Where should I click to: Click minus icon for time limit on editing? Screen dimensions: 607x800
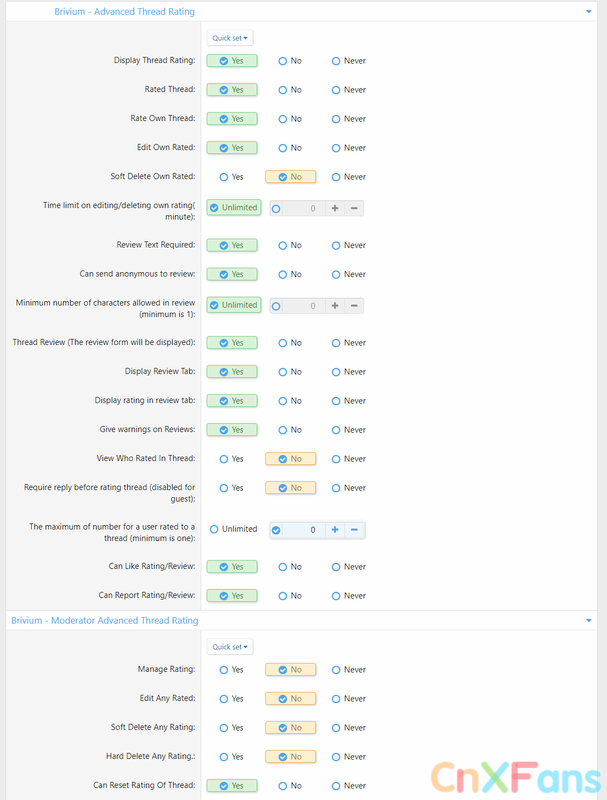pos(355,208)
